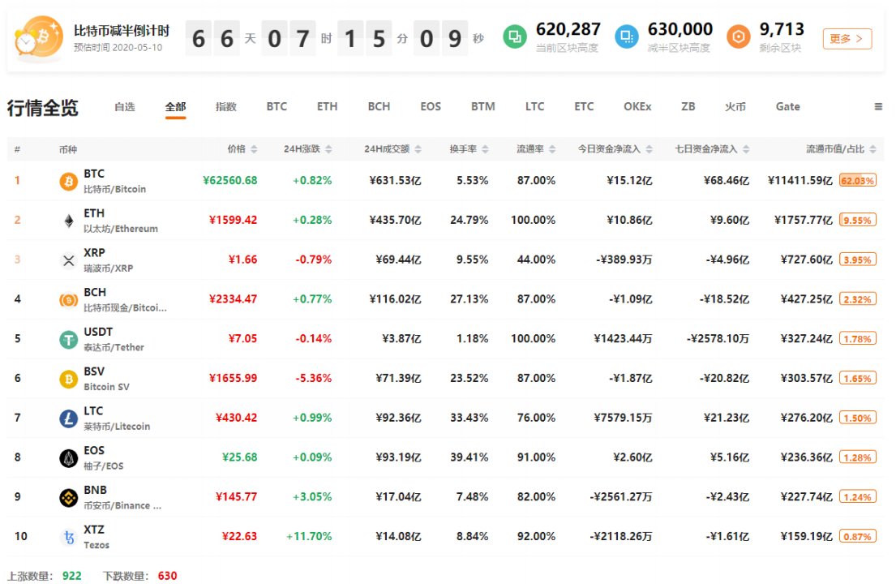The width and height of the screenshot is (896, 588).
Task: Click the ETH Ethereum diamond logo
Action: [x=69, y=221]
